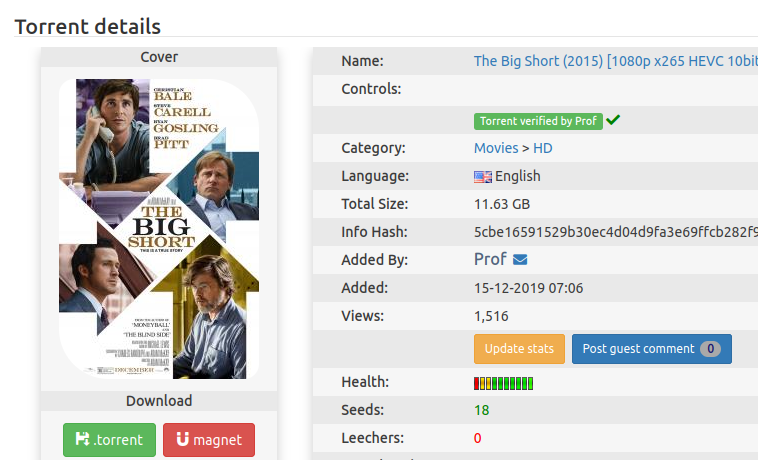
Task: Select the leechers count 0
Action: tap(478, 438)
